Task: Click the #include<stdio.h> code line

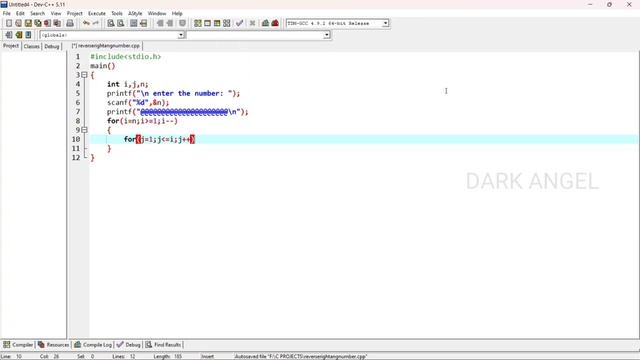Action: coord(126,57)
